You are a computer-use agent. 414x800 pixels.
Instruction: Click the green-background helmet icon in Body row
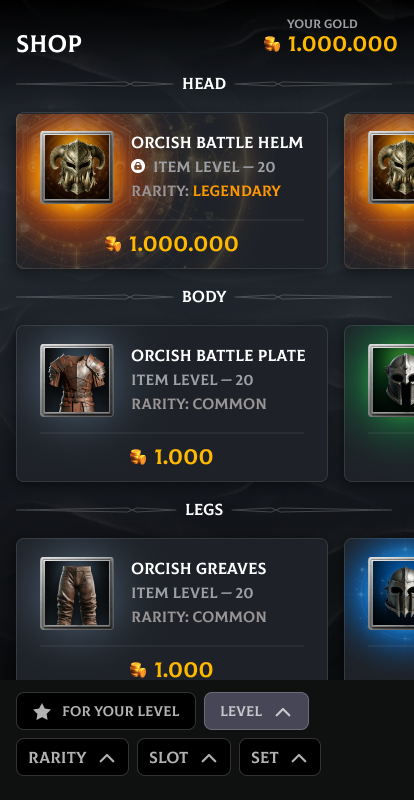392,380
